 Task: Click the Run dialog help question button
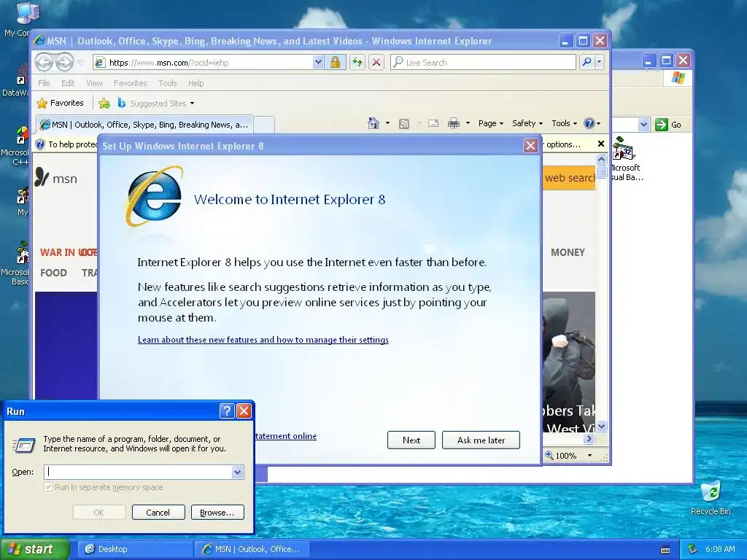pyautogui.click(x=227, y=411)
